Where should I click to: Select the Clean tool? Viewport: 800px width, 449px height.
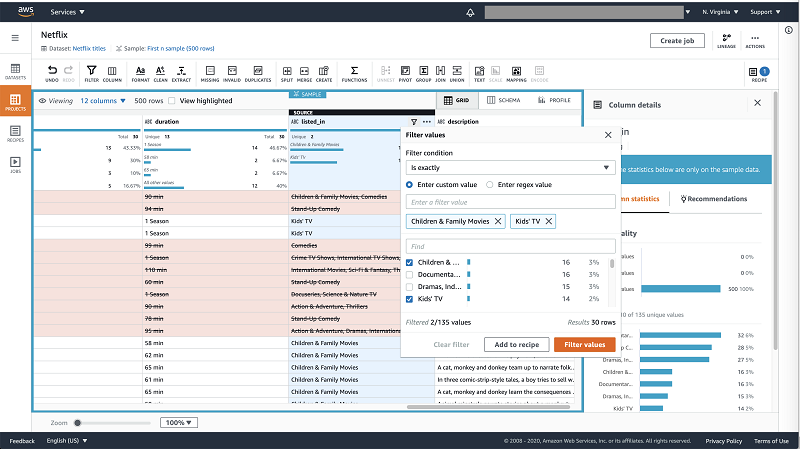click(x=160, y=73)
